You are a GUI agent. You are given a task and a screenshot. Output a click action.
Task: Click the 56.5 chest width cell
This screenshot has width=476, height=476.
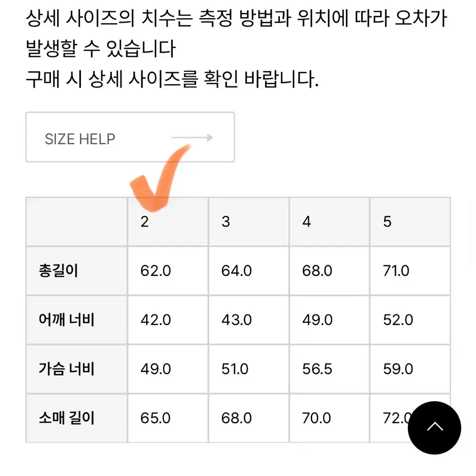pyautogui.click(x=330, y=369)
